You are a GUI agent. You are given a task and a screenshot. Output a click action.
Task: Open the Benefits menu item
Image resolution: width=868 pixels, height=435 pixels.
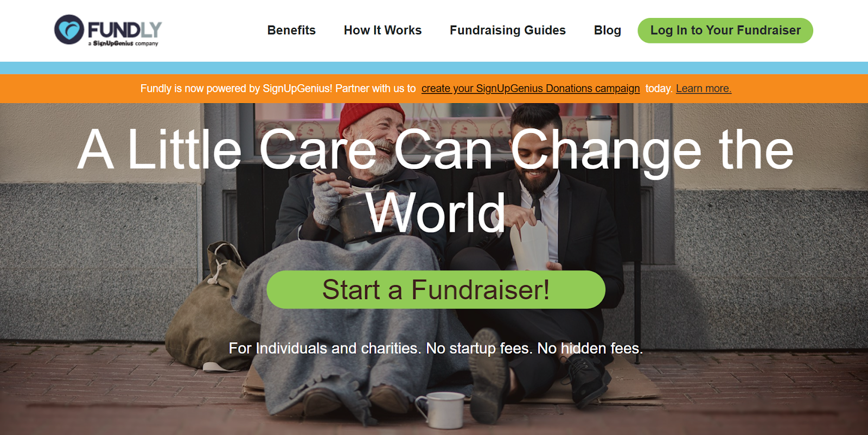click(x=291, y=30)
